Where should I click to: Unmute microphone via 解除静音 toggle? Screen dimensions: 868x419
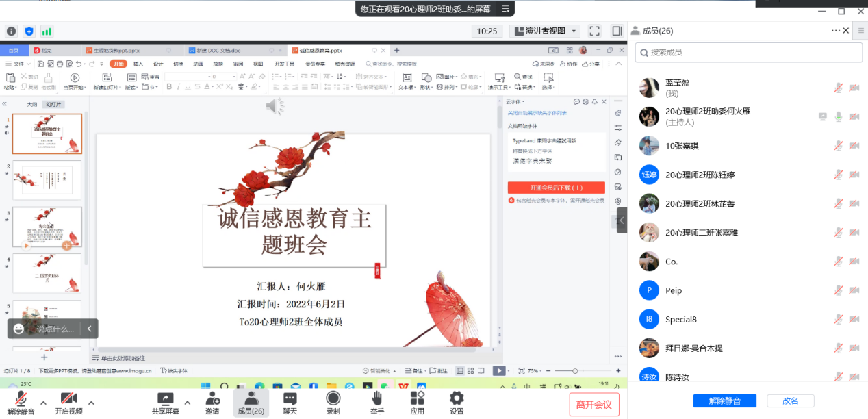point(21,399)
